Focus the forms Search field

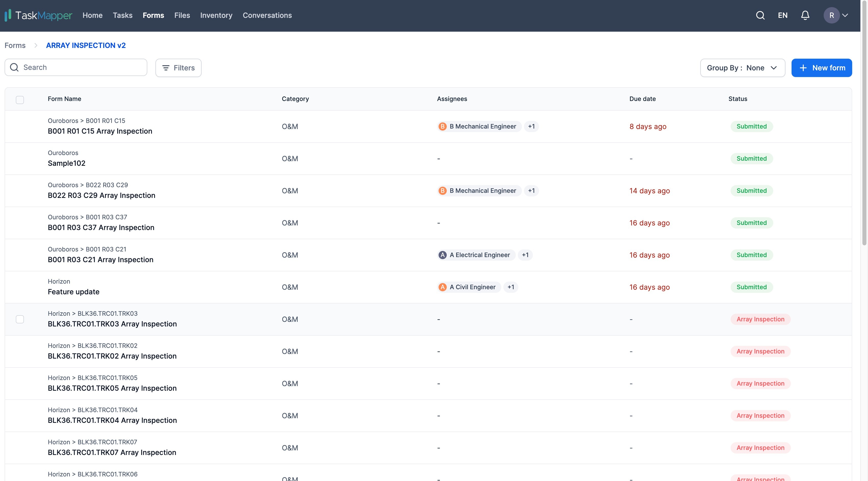pyautogui.click(x=76, y=68)
